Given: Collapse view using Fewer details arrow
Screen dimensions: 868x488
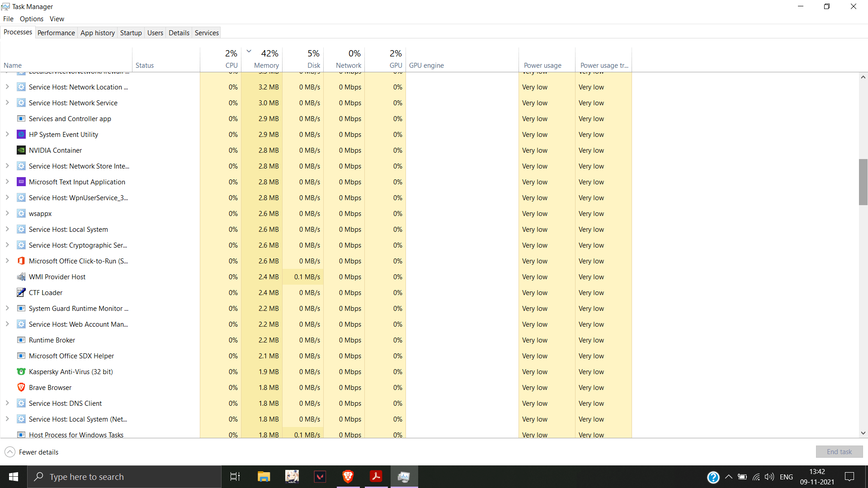Looking at the screenshot, I should [x=10, y=452].
